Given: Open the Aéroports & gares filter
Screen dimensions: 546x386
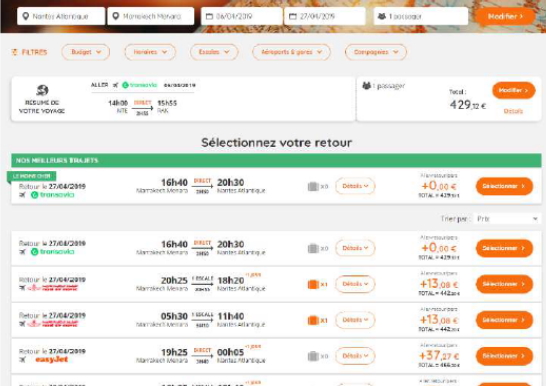Looking at the screenshot, I should (291, 52).
